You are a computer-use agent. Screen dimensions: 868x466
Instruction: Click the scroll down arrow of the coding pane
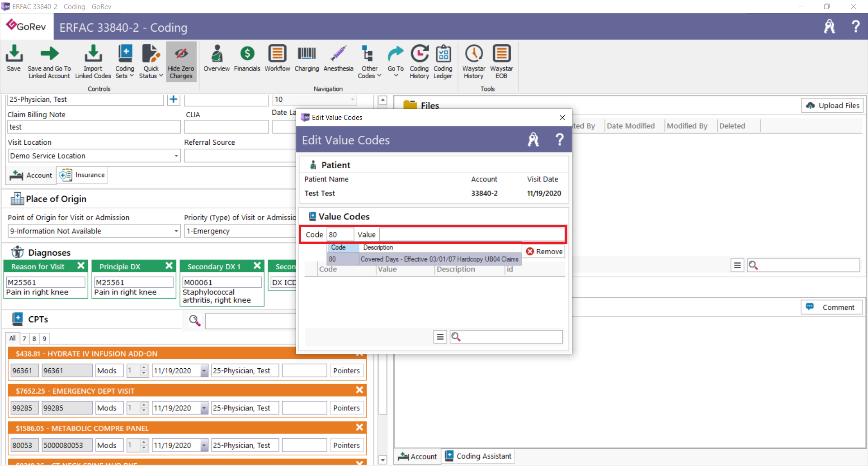point(383,460)
